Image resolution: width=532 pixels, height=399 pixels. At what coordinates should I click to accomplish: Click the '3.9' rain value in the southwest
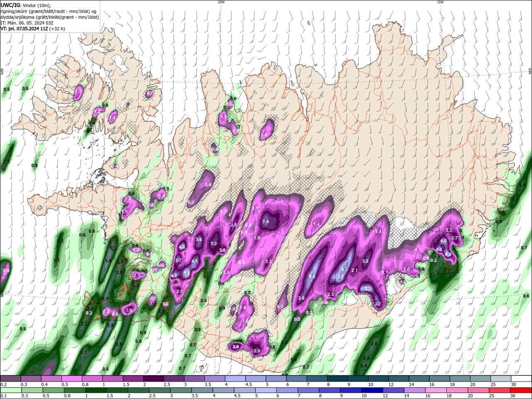110,325
